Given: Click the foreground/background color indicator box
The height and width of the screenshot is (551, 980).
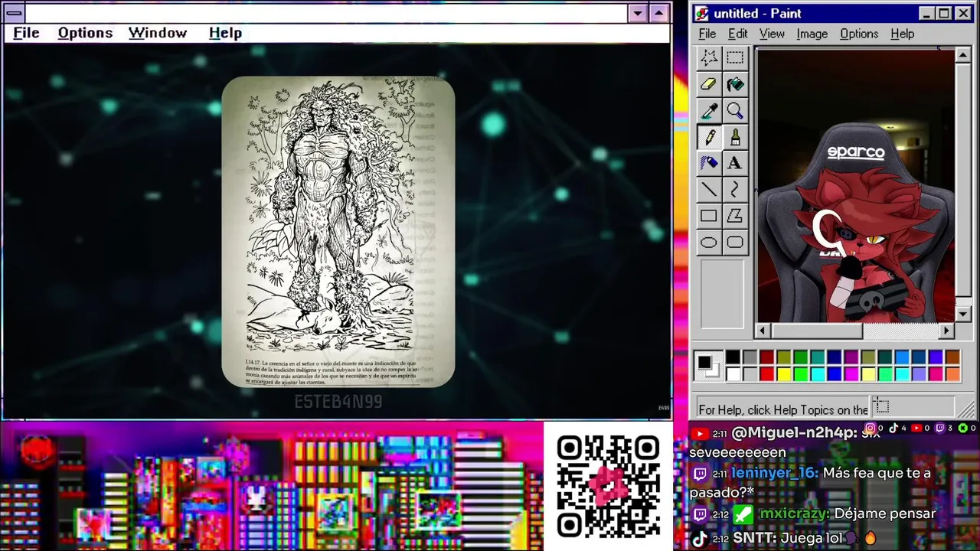Looking at the screenshot, I should coord(707,365).
